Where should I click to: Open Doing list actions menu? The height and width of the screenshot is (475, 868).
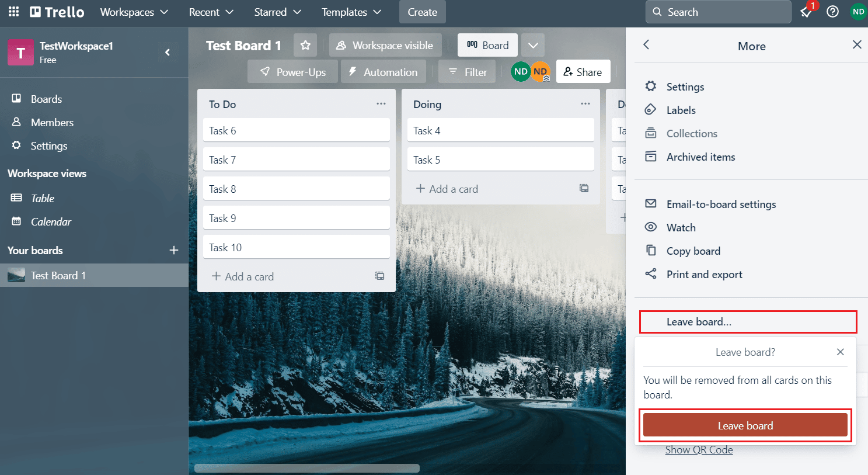[585, 103]
